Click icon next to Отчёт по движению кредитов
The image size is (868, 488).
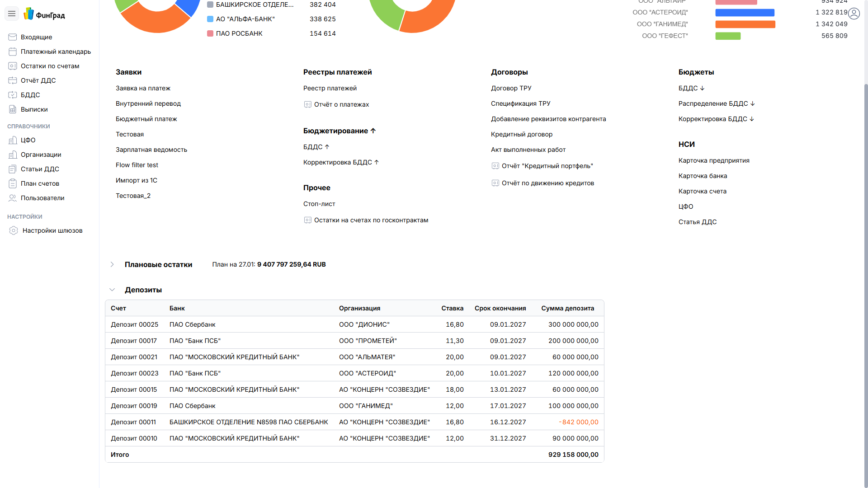coord(495,183)
